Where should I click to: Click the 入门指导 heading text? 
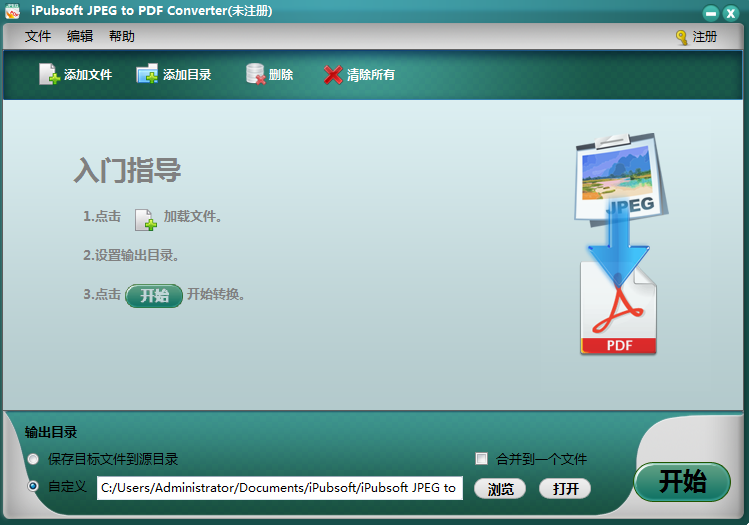pos(127,171)
